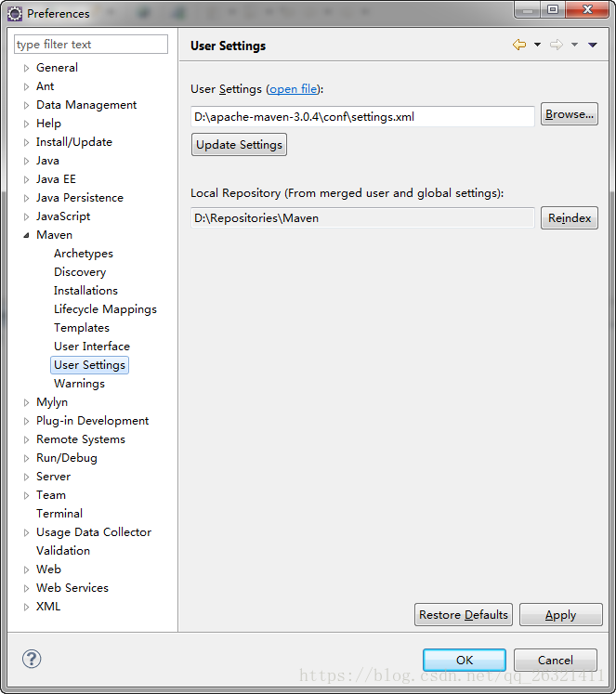This screenshot has width=616, height=694.
Task: Expand the Help preferences node
Action: [x=26, y=124]
